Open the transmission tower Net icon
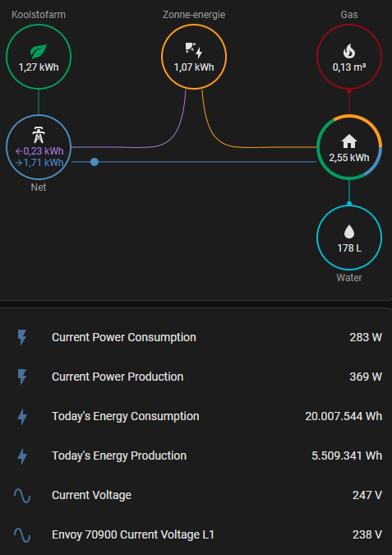The image size is (392, 555). coord(39,135)
